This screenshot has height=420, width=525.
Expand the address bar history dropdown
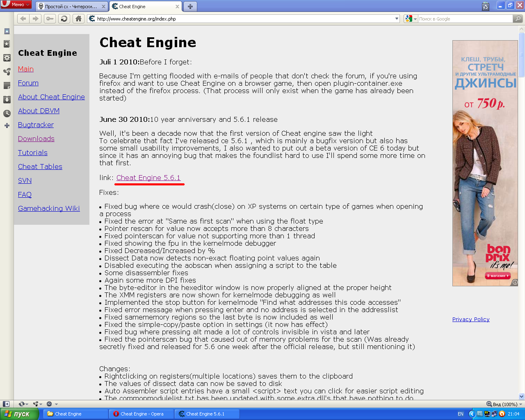[397, 18]
